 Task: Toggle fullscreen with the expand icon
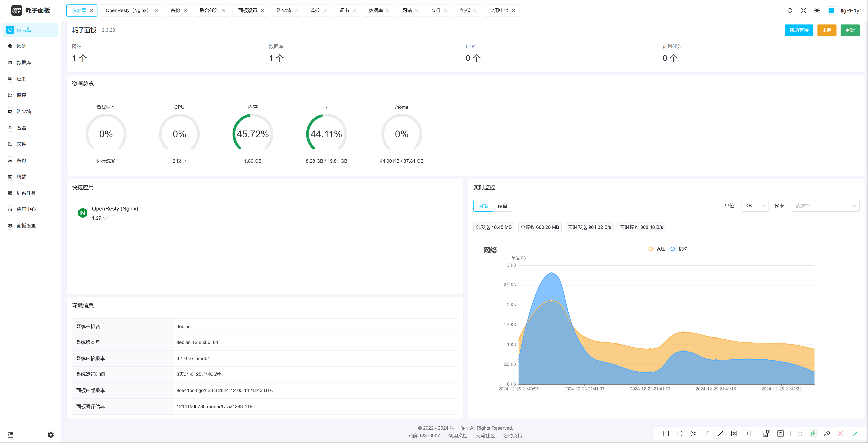(x=803, y=10)
